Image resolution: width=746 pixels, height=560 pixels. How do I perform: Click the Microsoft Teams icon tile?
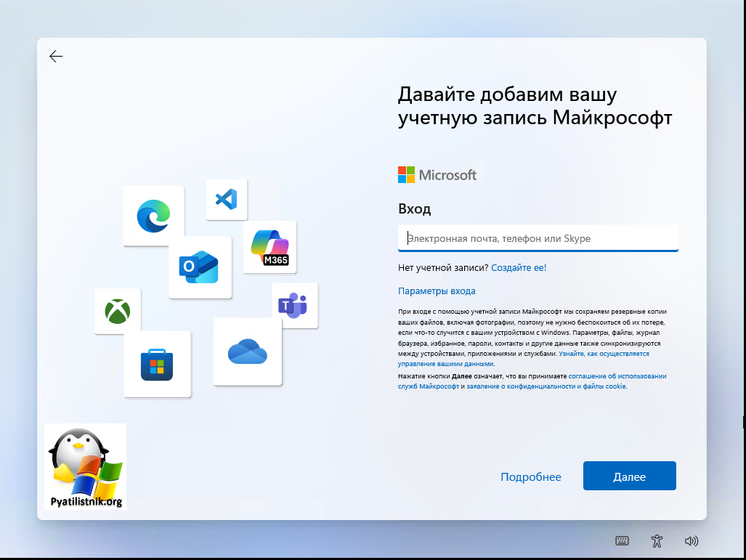(x=294, y=305)
